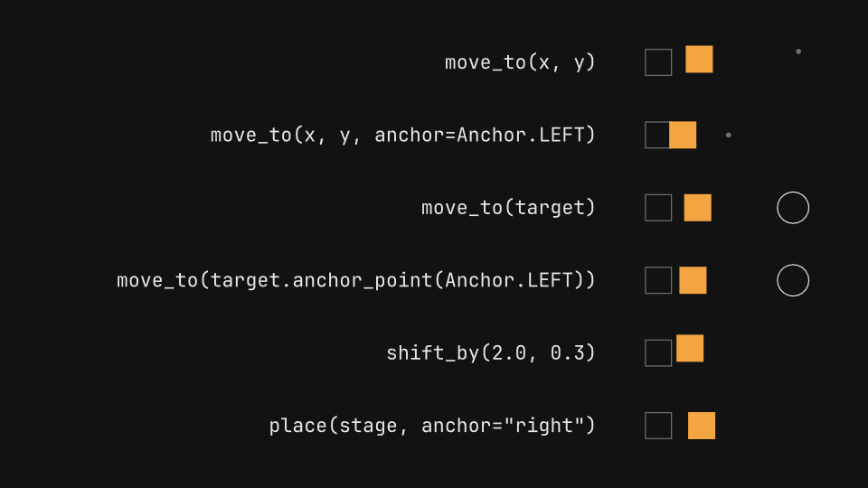Select the circle target beside move_to(target)

(793, 208)
